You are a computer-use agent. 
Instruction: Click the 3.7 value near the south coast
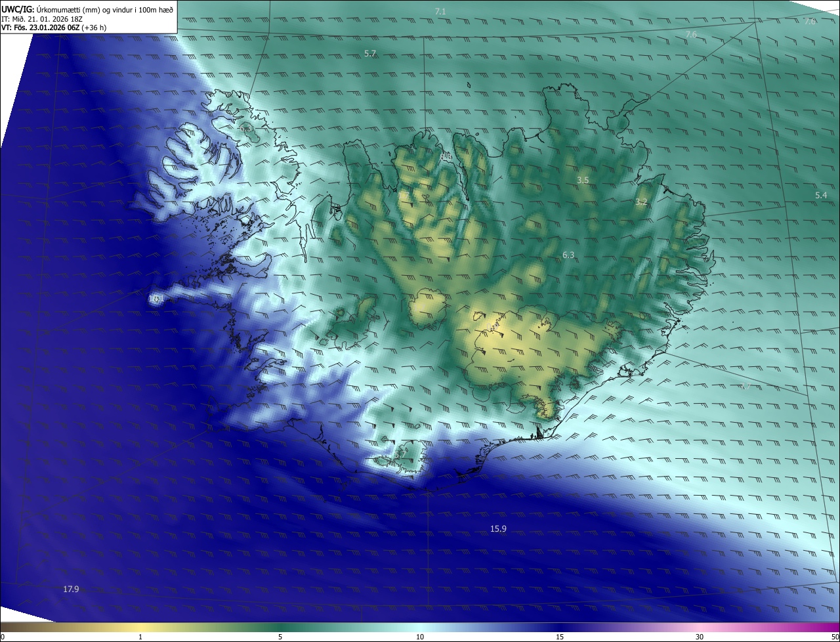400,454
